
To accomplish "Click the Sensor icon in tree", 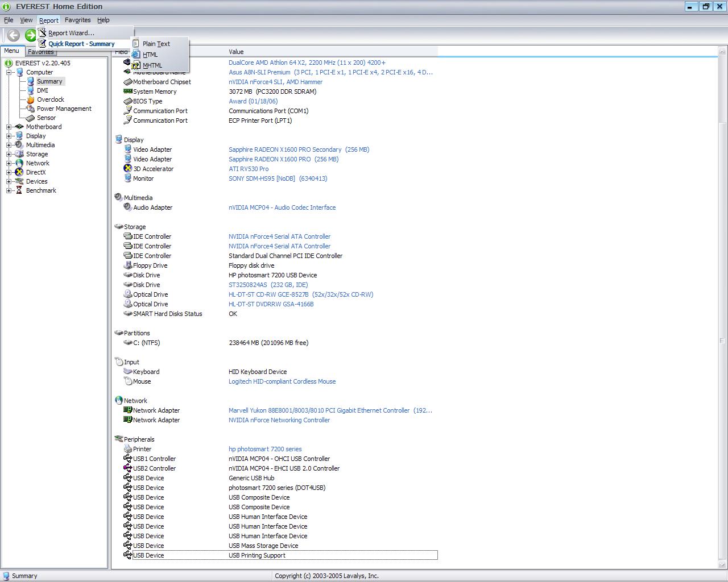I will click(31, 118).
